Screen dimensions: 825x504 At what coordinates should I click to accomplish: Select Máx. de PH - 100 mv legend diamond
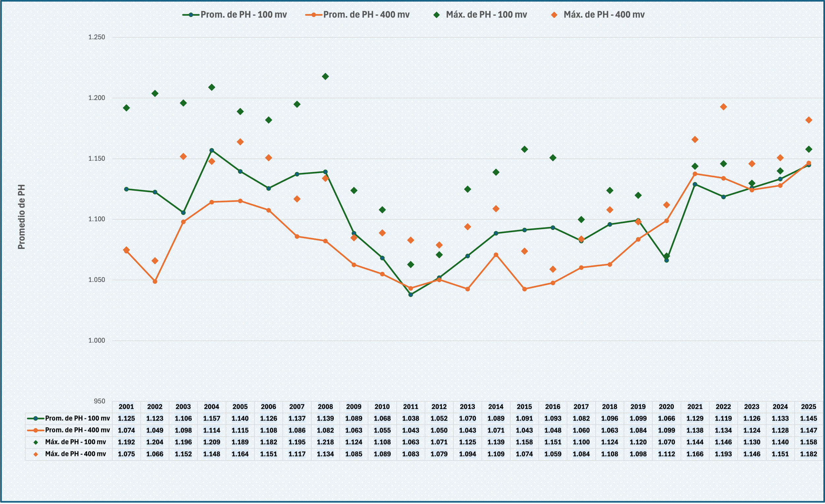437,15
